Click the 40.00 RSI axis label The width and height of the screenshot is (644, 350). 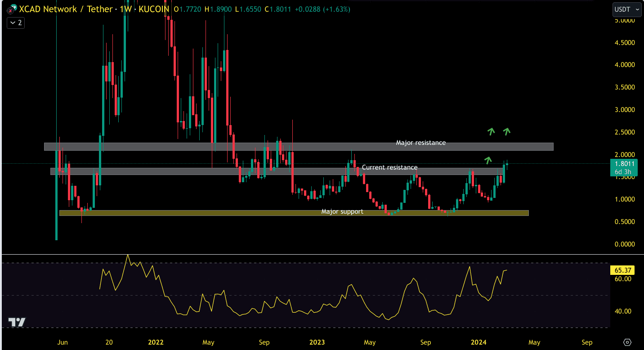click(x=623, y=311)
